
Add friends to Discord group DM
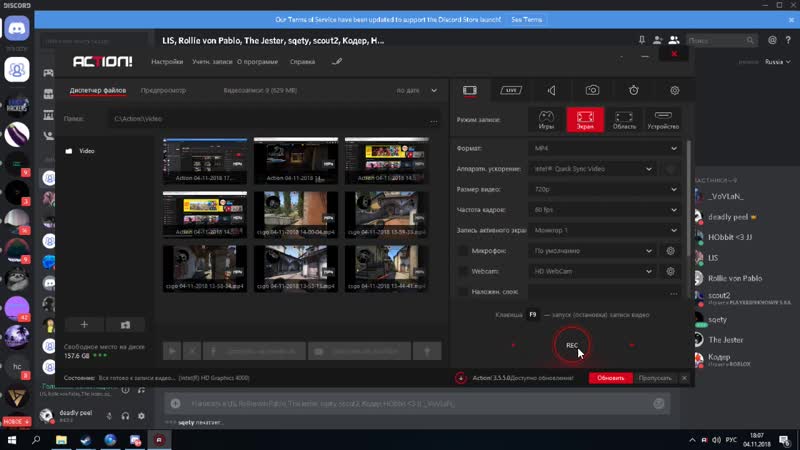(657, 40)
